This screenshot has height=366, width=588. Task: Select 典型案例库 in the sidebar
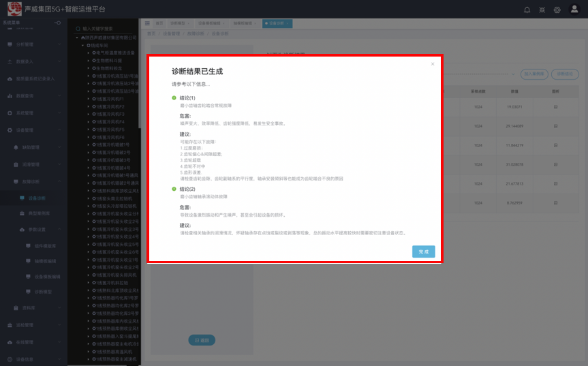pyautogui.click(x=38, y=214)
